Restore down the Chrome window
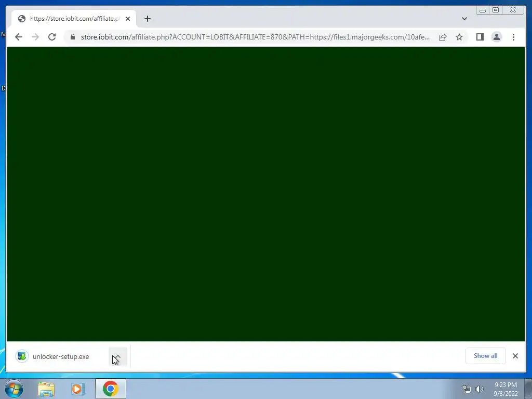 point(495,10)
